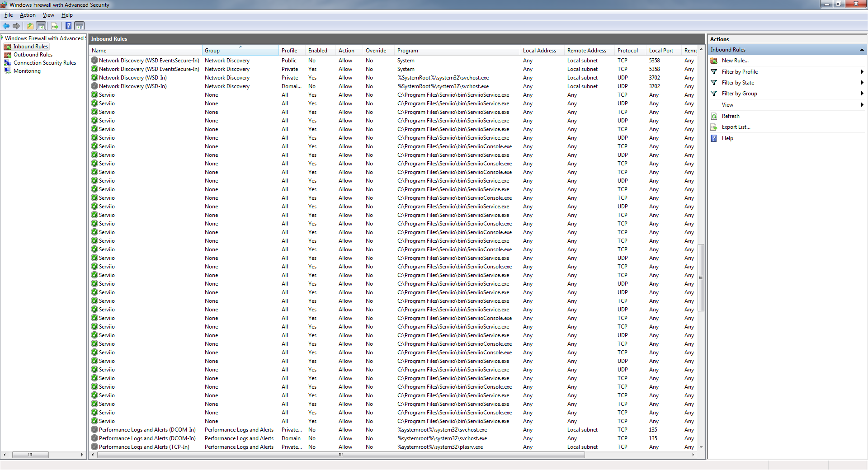Screen dimensions: 868x470
Task: Open the Filter by Profile submenu arrow
Action: click(x=862, y=72)
